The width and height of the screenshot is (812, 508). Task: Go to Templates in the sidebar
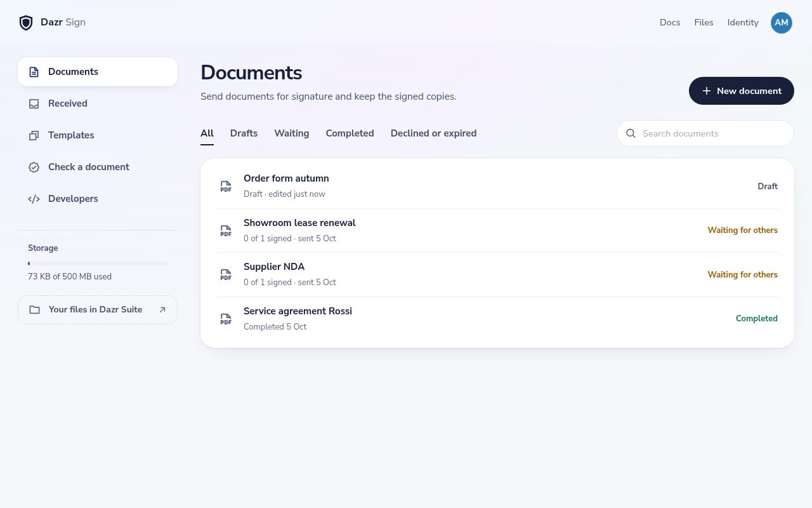(x=98, y=135)
